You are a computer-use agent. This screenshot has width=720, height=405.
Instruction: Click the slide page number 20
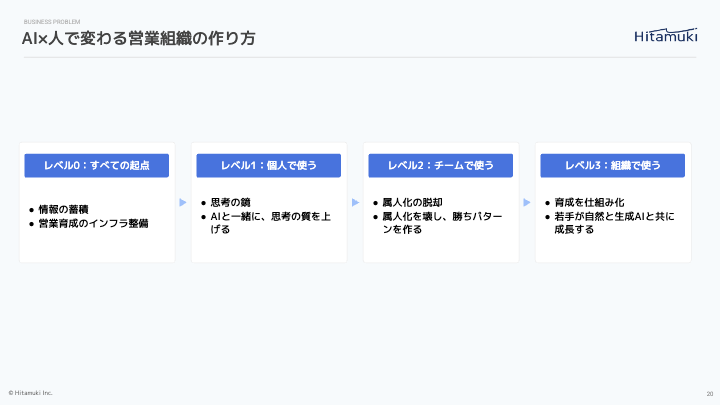point(709,393)
